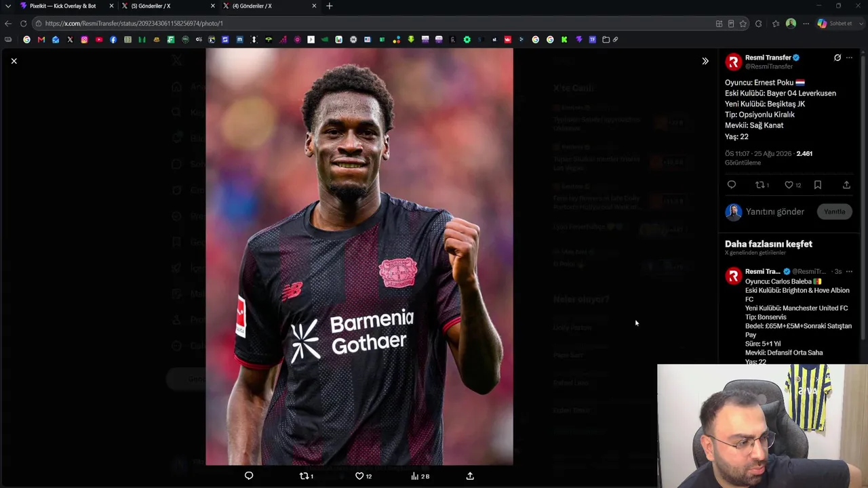Go back to the previous page

(8, 23)
